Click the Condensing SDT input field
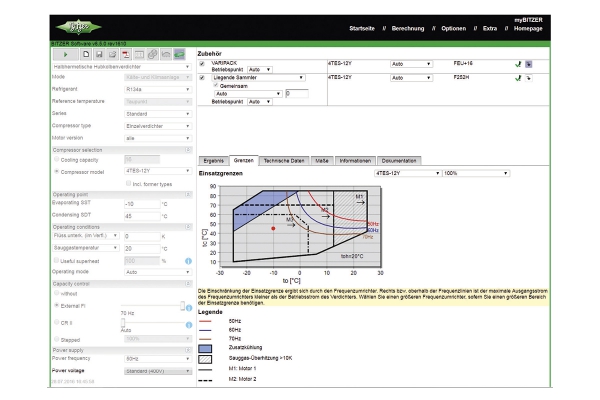The width and height of the screenshot is (600, 400). point(142,216)
